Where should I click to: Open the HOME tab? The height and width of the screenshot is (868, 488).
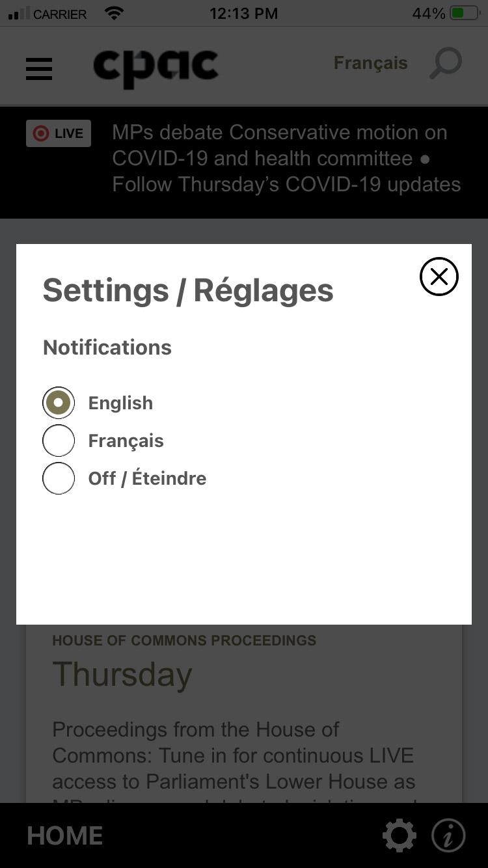65,835
